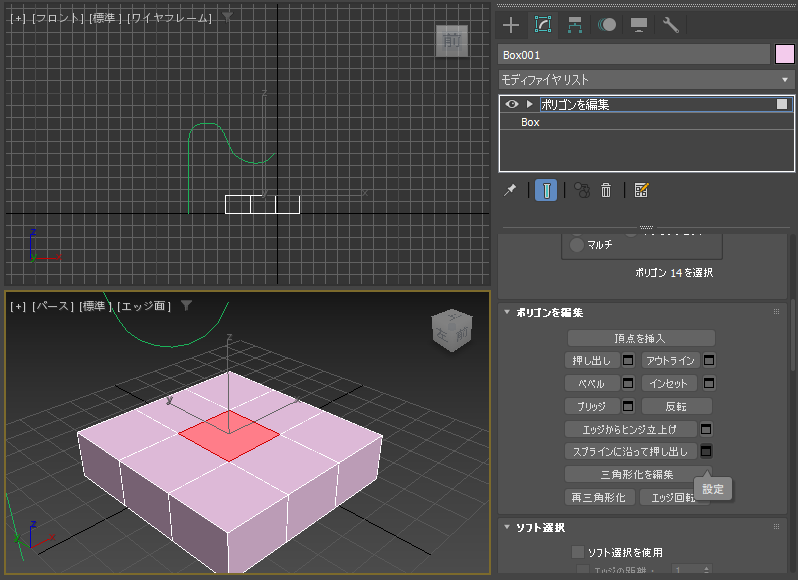Viewport: 798px width, 580px height.
Task: Click the ブリッジ button
Action: tap(592, 406)
